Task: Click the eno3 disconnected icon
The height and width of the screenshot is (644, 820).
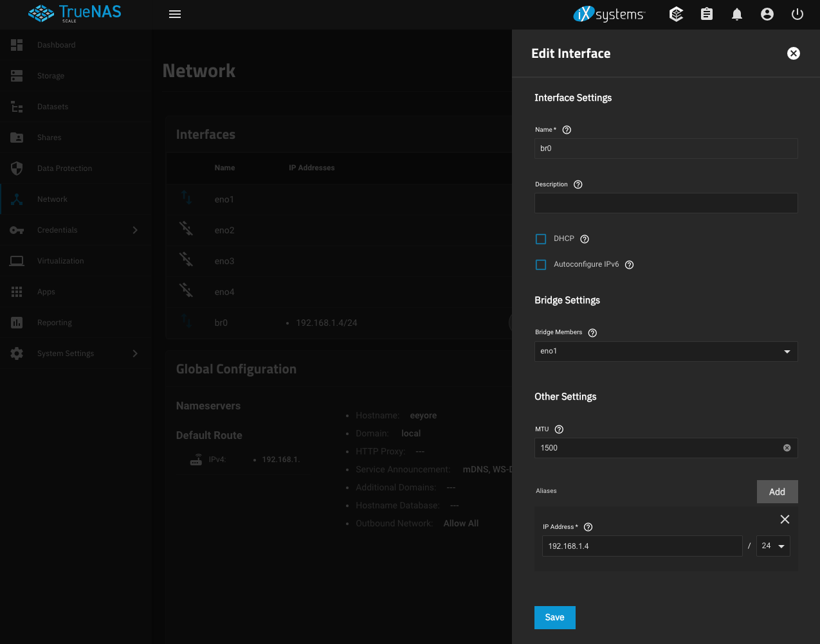Action: pos(186,259)
